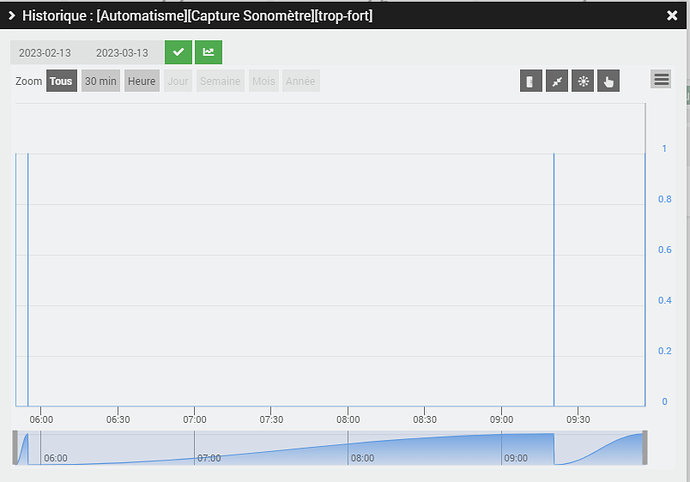Click the hand pointer icon
The width and height of the screenshot is (690, 482).
pos(608,81)
